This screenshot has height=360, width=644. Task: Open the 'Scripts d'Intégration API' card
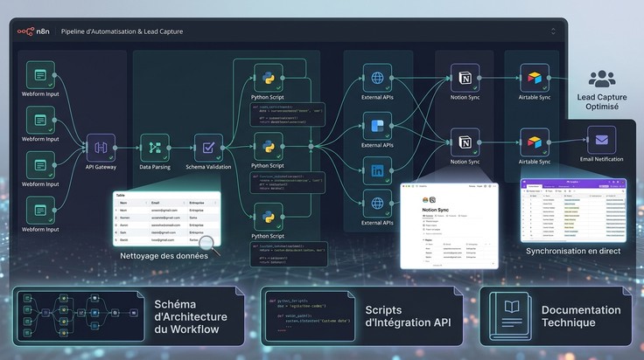pyautogui.click(x=362, y=316)
